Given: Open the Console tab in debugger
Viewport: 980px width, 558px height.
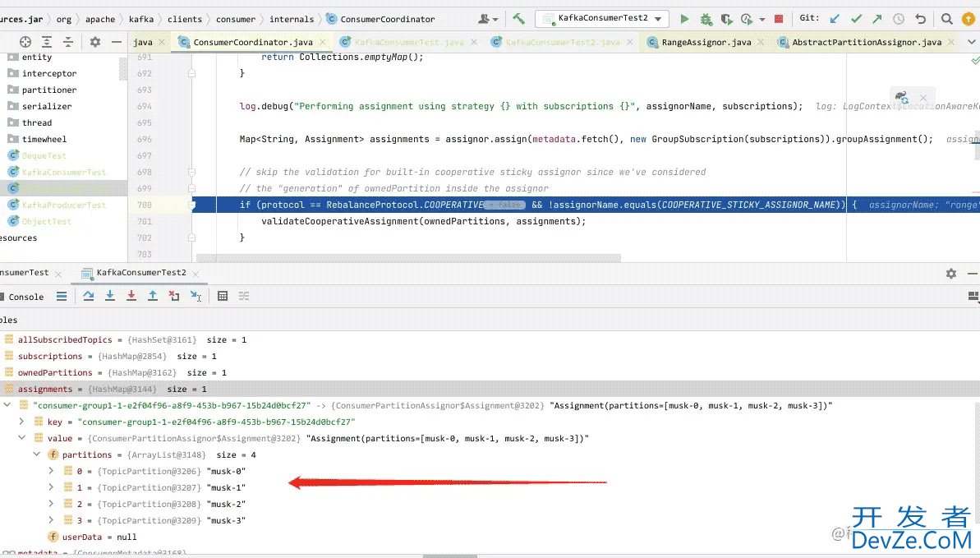Looking at the screenshot, I should [26, 297].
